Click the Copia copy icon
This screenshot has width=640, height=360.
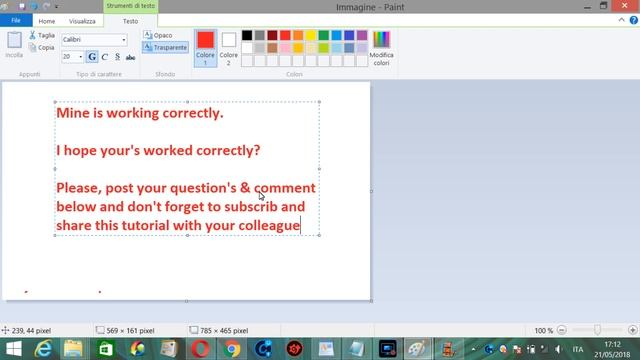pyautogui.click(x=32, y=47)
